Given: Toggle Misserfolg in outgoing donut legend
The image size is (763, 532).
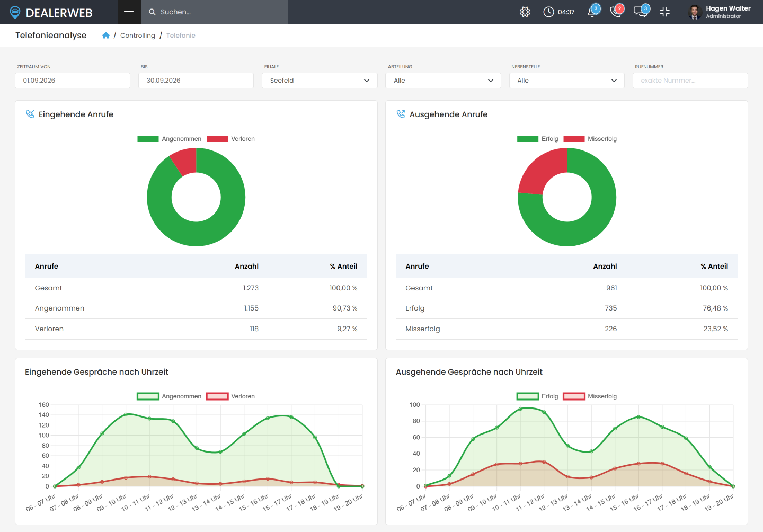Looking at the screenshot, I should pyautogui.click(x=590, y=139).
